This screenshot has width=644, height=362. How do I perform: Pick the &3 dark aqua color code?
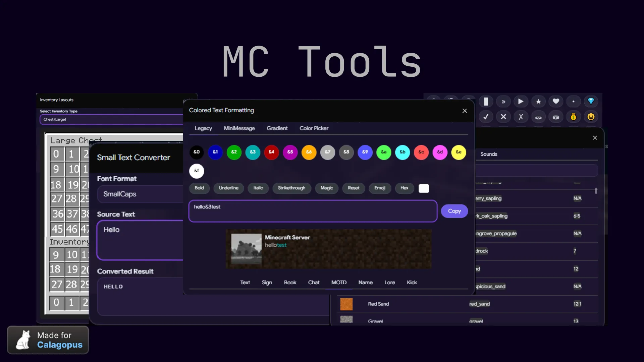pos(253,152)
